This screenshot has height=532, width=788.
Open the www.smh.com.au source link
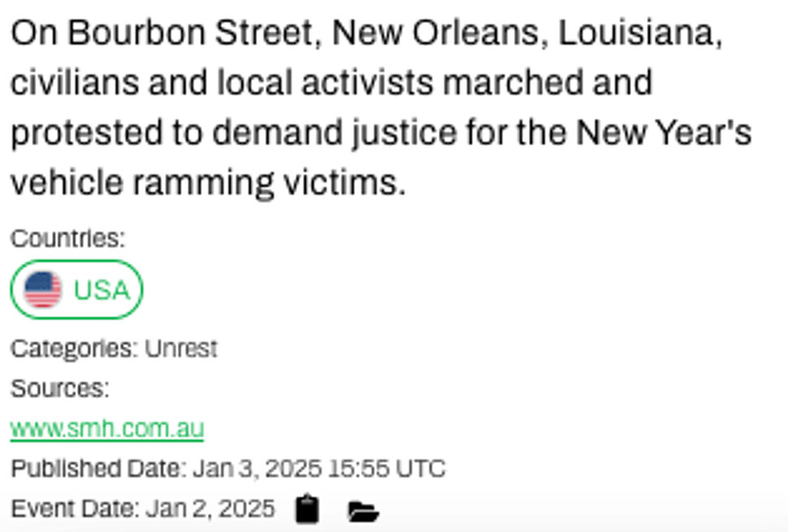[x=106, y=428]
